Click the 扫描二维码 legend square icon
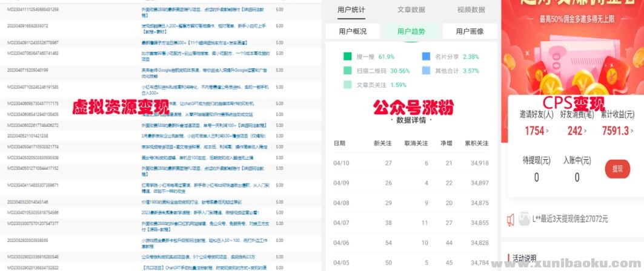 click(348, 70)
